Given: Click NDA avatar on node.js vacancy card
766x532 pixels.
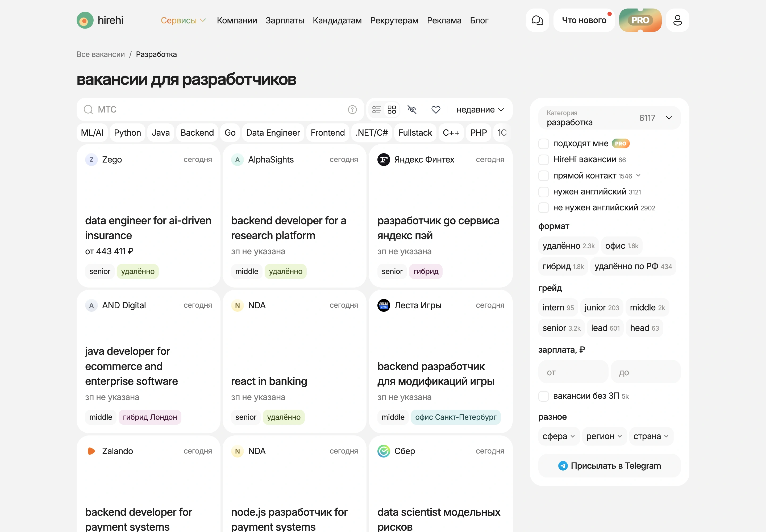Looking at the screenshot, I should click(237, 451).
